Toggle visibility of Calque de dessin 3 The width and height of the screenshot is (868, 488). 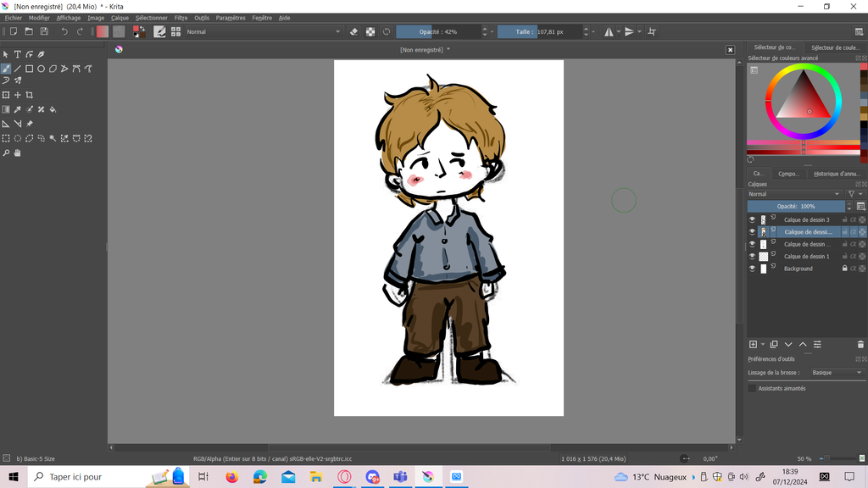752,219
